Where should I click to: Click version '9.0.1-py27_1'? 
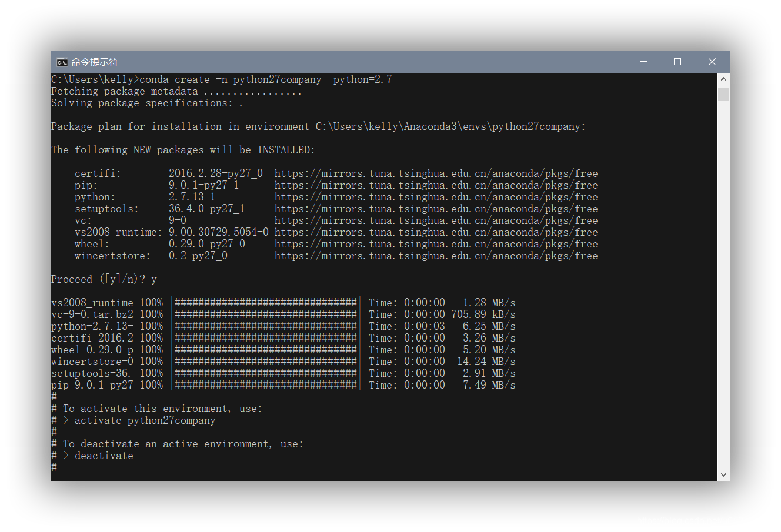(x=204, y=185)
